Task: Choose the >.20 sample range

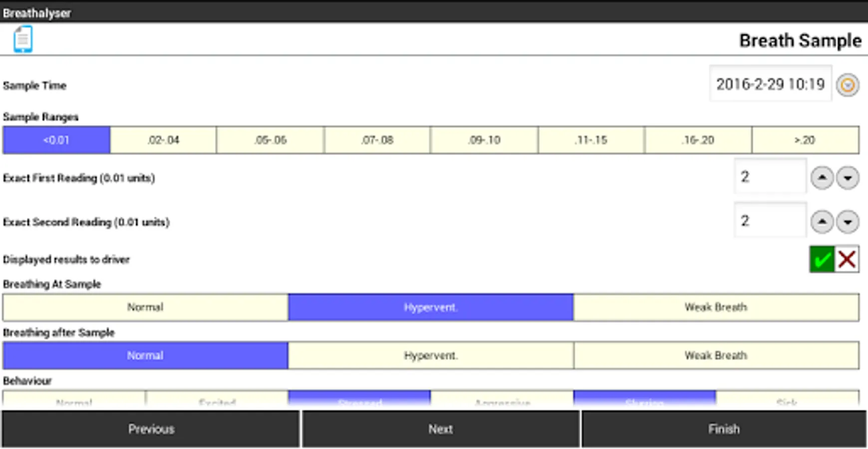Action: pos(805,140)
